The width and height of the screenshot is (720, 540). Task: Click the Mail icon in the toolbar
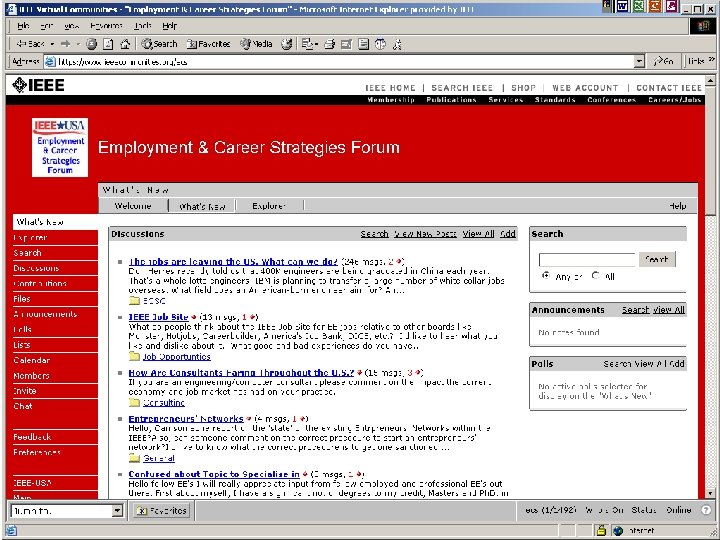click(307, 44)
